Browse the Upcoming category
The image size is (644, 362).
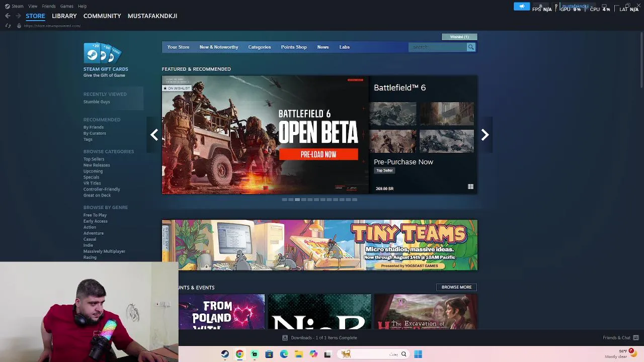pyautogui.click(x=93, y=171)
